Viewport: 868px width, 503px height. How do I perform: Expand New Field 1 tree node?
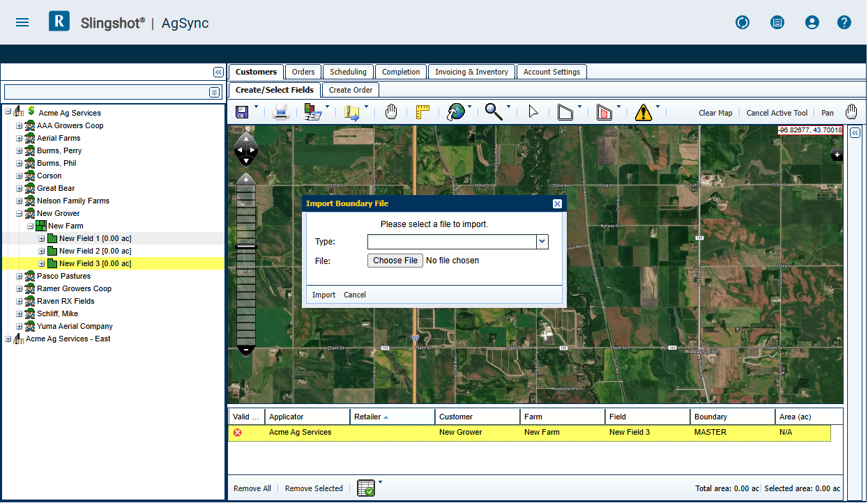[x=42, y=238]
